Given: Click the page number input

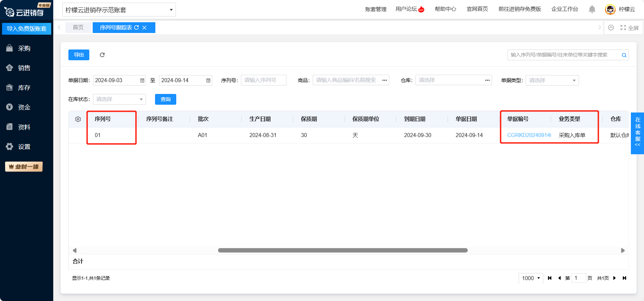Looking at the screenshot, I should (579, 278).
